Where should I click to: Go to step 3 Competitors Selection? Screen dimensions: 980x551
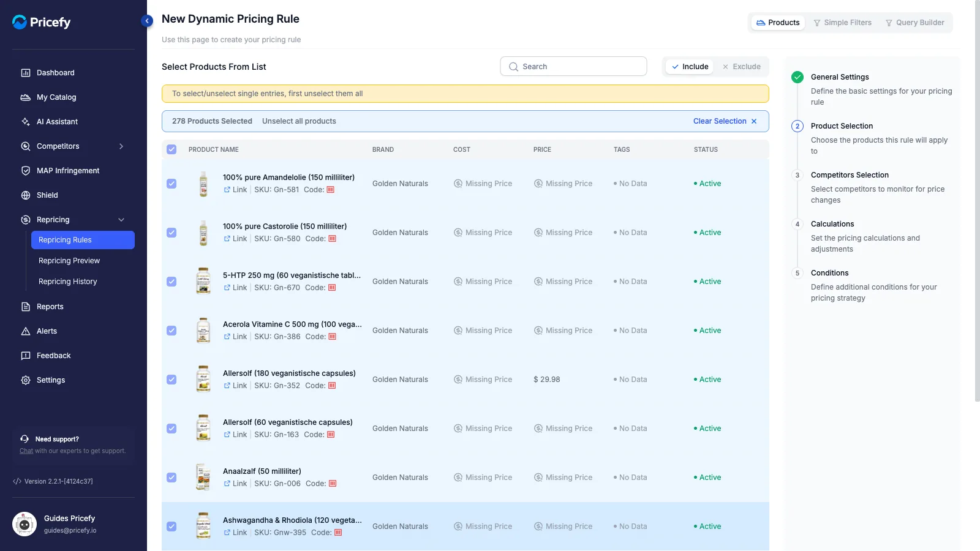pos(850,175)
